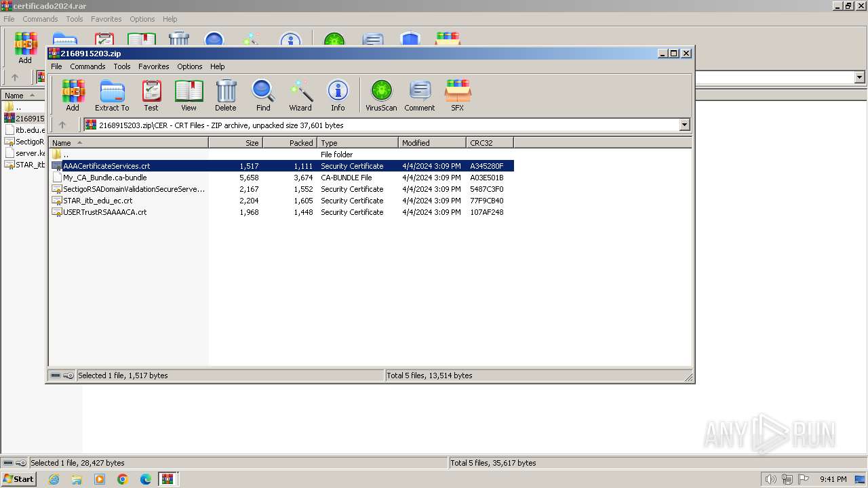Click Delete trash can icon in zip window
Screen dimensions: 868x488
click(226, 95)
